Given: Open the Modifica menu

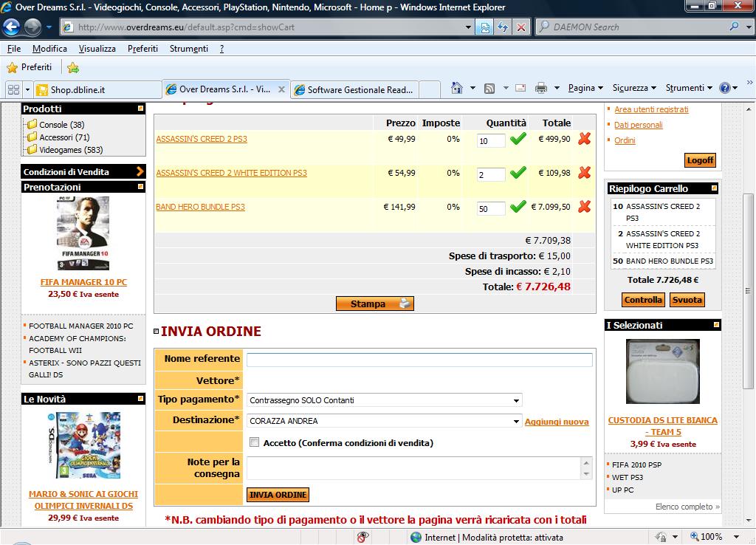Looking at the screenshot, I should [49, 49].
